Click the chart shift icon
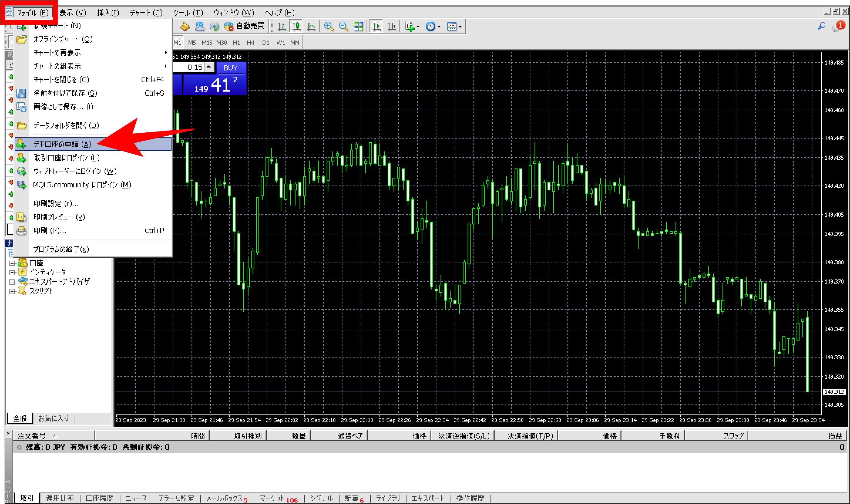The image size is (850, 504). pyautogui.click(x=392, y=26)
